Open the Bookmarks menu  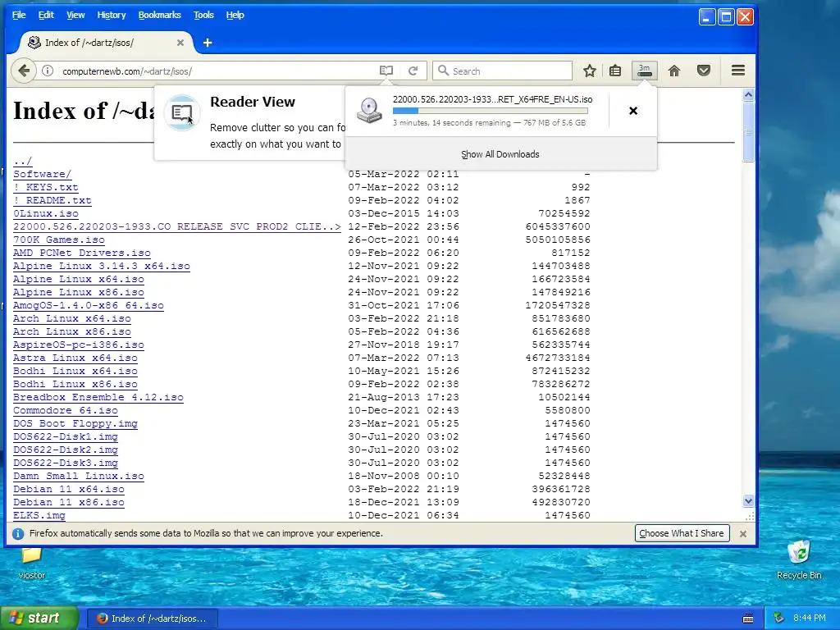[160, 15]
